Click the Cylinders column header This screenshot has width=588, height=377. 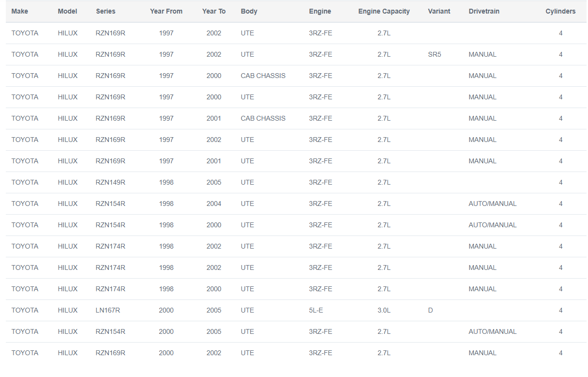pyautogui.click(x=560, y=11)
